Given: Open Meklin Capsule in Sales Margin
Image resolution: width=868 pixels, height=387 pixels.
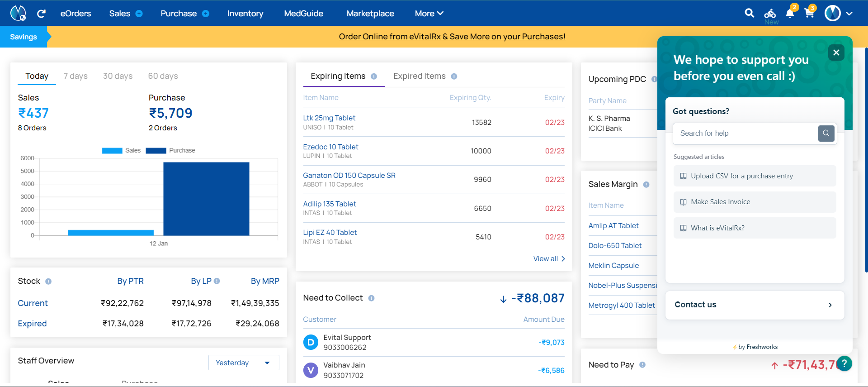Looking at the screenshot, I should click(613, 266).
